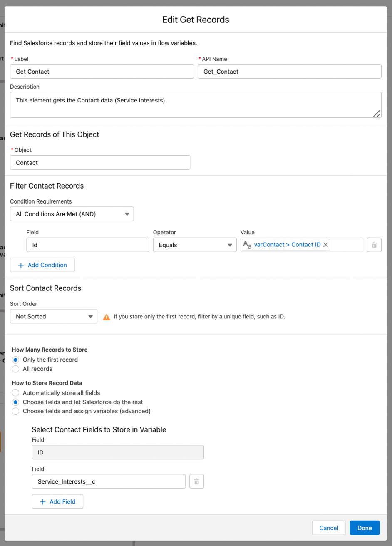Cancel editing the Get Records element
Image resolution: width=392 pixels, height=546 pixels.
[329, 528]
